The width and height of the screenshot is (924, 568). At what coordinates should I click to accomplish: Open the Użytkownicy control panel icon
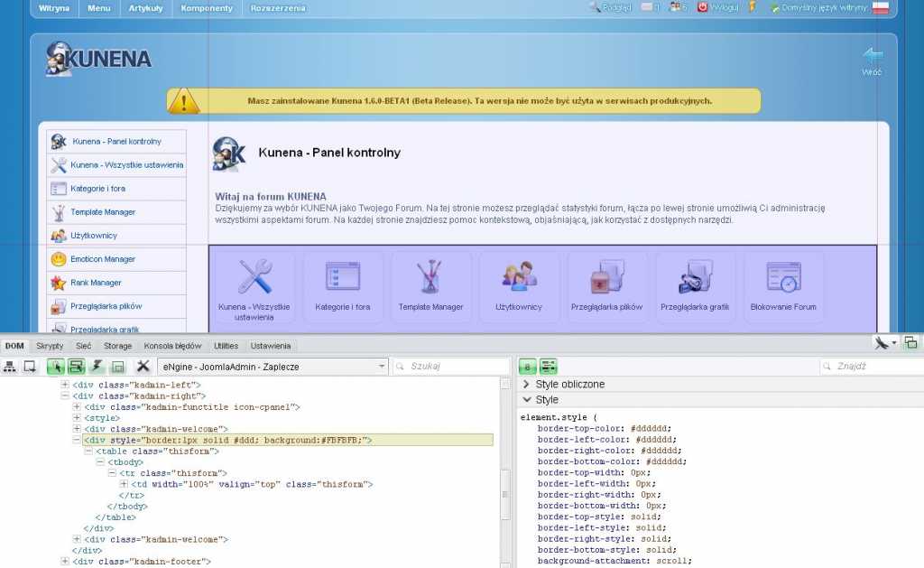tap(519, 277)
